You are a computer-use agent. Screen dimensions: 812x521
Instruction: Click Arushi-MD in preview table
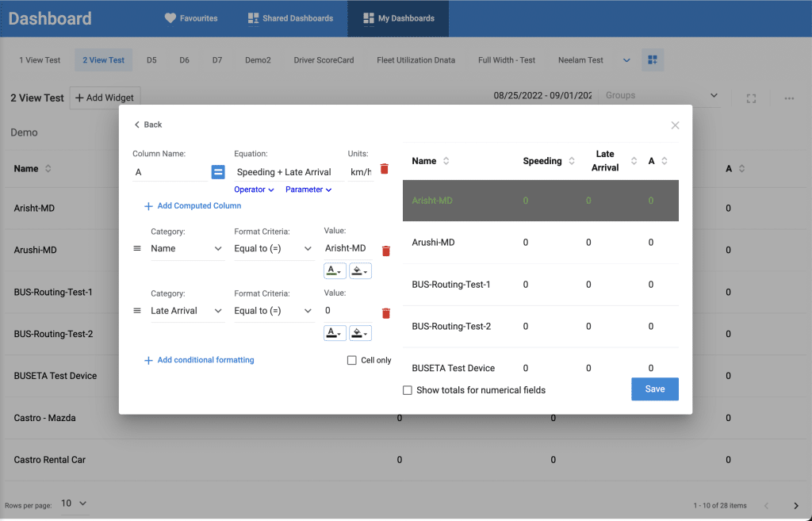(x=433, y=243)
